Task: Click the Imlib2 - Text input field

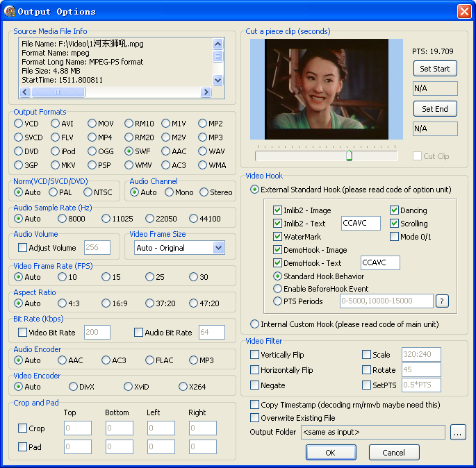Action: point(361,224)
